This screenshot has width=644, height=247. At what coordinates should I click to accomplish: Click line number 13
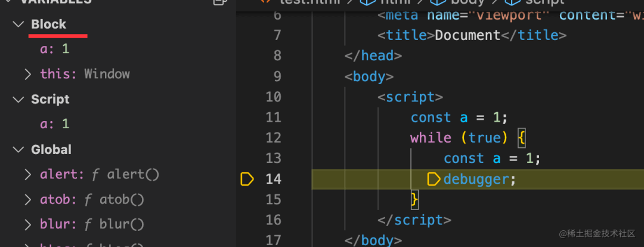coord(273,159)
